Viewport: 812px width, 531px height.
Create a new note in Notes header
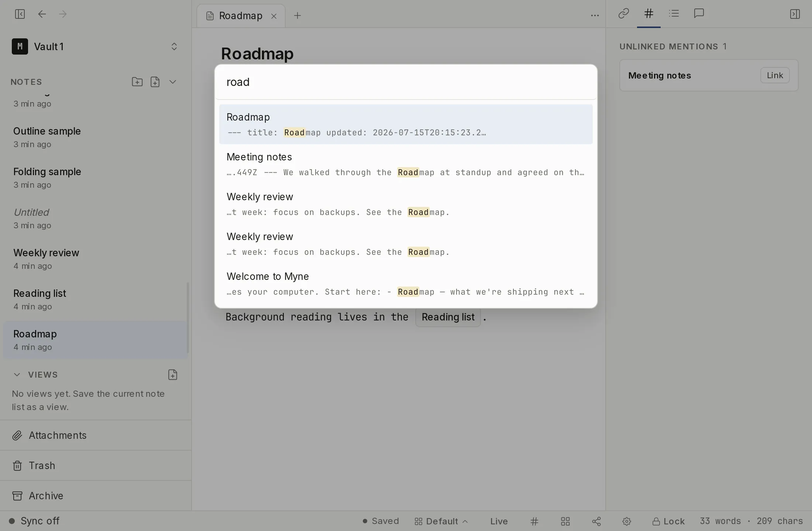click(x=155, y=81)
